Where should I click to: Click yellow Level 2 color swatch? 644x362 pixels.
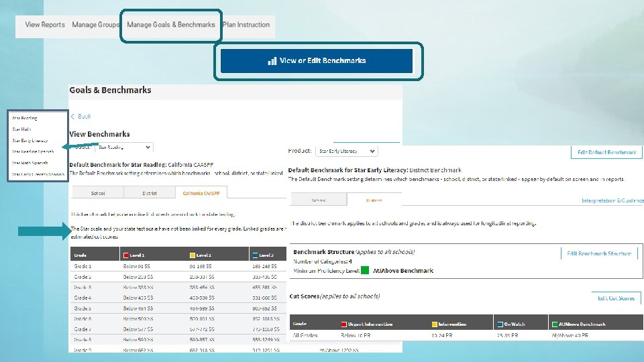(x=193, y=255)
